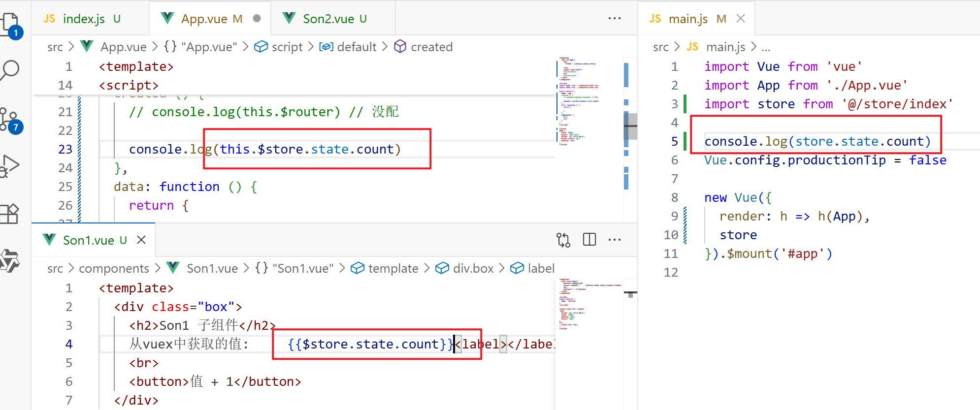Expand the 'div.box' breadcrumb in Son1.vue
This screenshot has height=410, width=980.
[473, 268]
